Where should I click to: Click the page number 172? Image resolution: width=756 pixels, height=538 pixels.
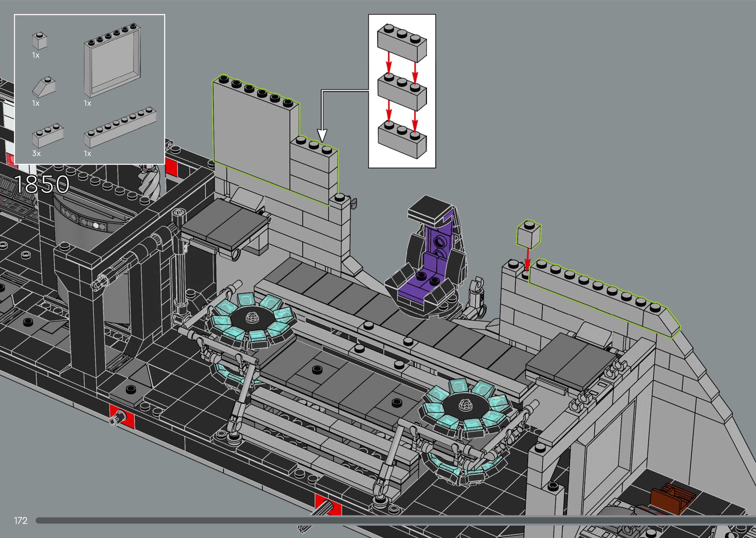[x=21, y=520]
